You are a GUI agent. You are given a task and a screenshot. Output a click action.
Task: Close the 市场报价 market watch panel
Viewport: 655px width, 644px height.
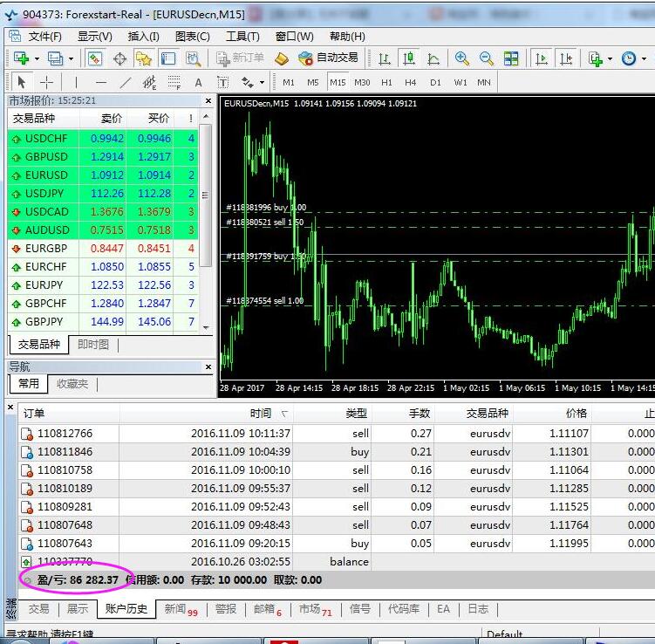pos(208,100)
